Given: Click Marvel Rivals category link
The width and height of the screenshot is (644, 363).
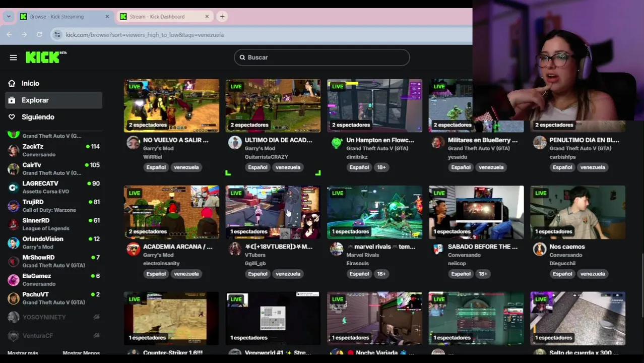Looking at the screenshot, I should (363, 255).
